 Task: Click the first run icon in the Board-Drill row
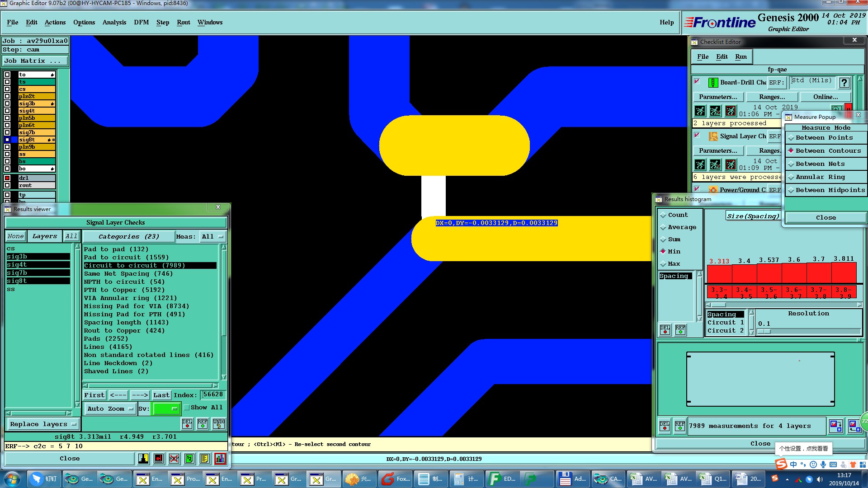(x=700, y=111)
